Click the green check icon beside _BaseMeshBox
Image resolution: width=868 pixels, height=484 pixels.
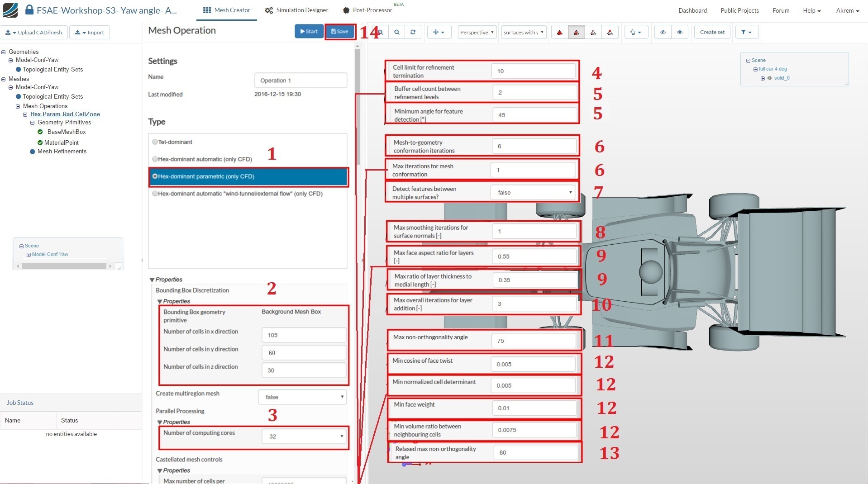40,132
